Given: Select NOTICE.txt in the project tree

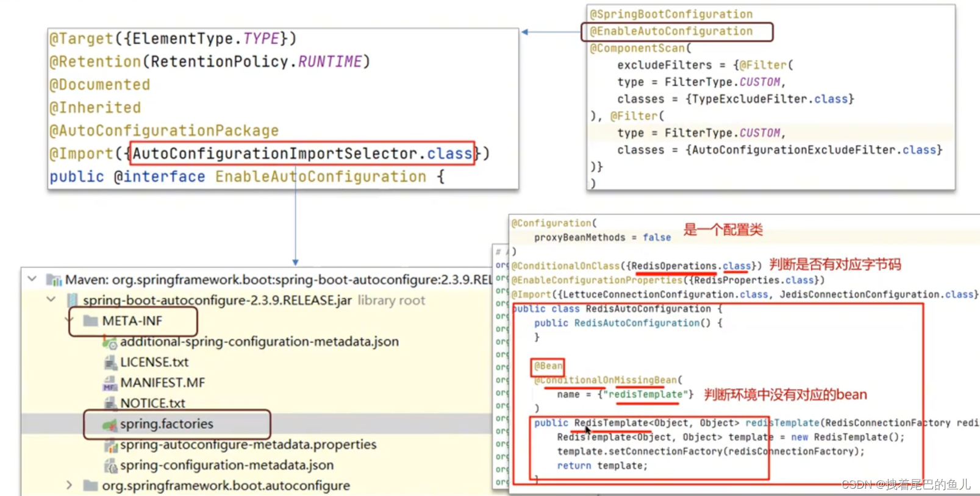Looking at the screenshot, I should point(152,403).
